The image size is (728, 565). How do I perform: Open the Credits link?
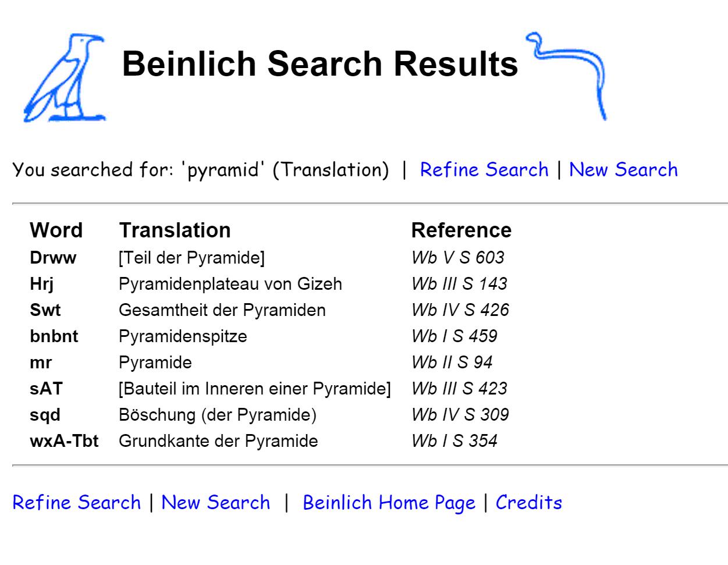[x=529, y=502]
